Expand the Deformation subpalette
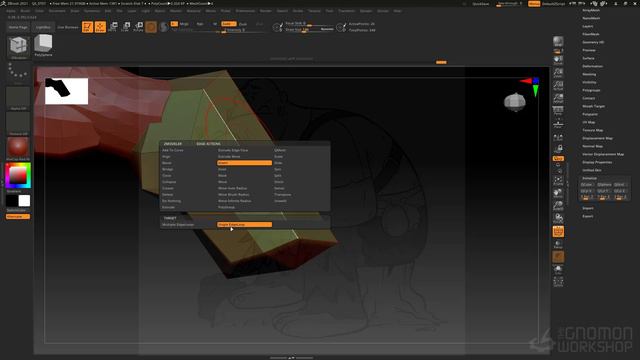Viewport: 640px width, 360px height. [592, 66]
